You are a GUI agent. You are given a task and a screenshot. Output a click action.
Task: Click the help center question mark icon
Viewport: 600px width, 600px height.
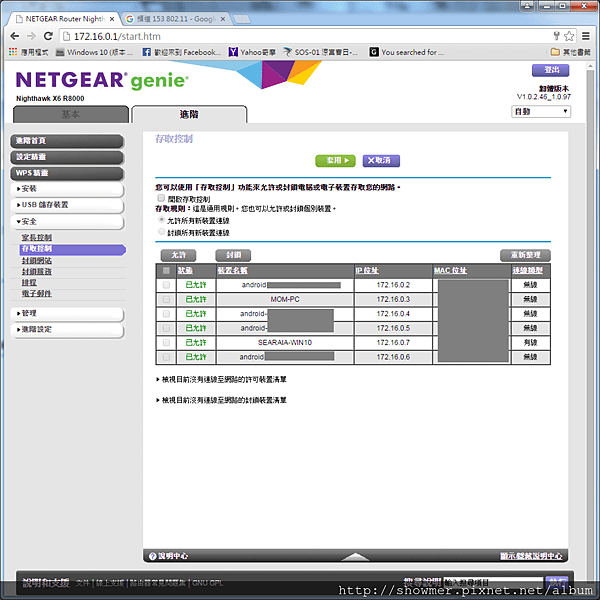[152, 556]
